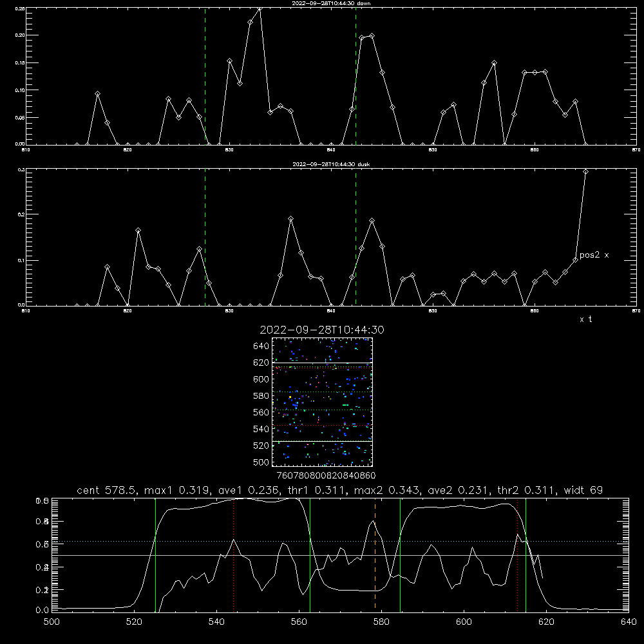Click 'cent 578.5' in the stats header
The height and width of the screenshot is (644, 644).
(x=107, y=490)
